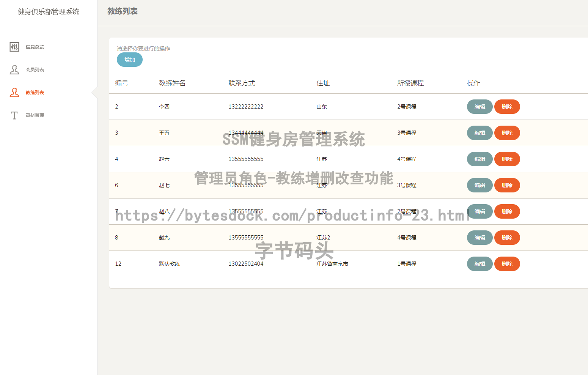This screenshot has width=588, height=375.
Task: Delete the 默认教练 entry
Action: 507,264
